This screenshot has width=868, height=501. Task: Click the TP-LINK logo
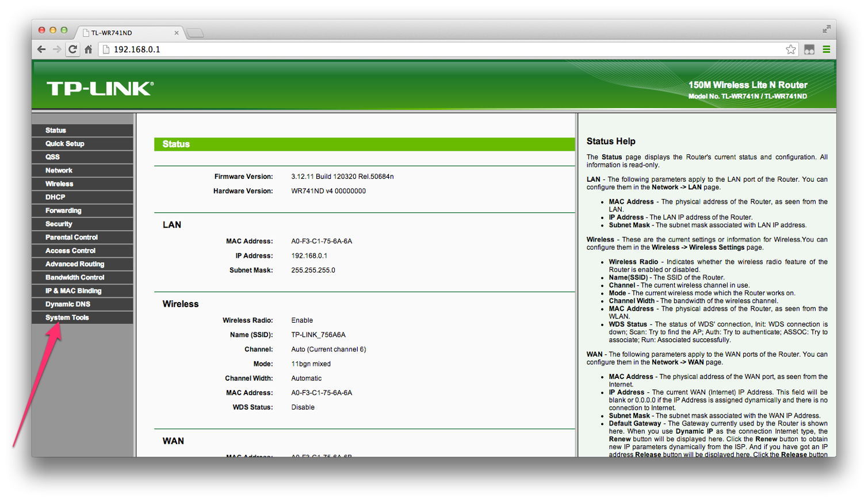tap(100, 89)
